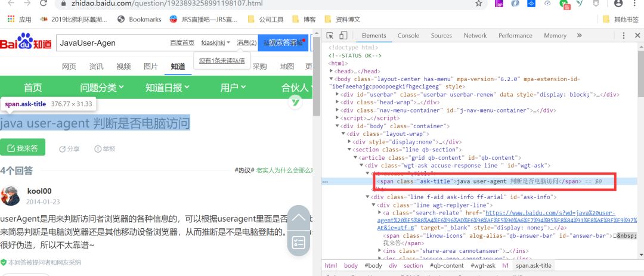Switch to the 网页 search tab
Viewport: 644px width, 276px height.
tap(69, 67)
